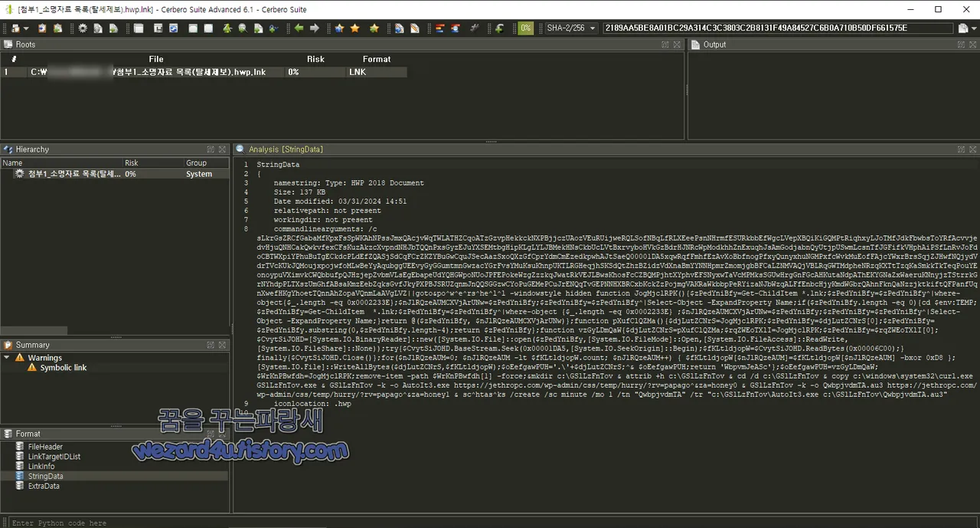Click the Hierarchy panel horizontal scrollbar
Viewport: 980px width, 528px height.
tap(34, 331)
